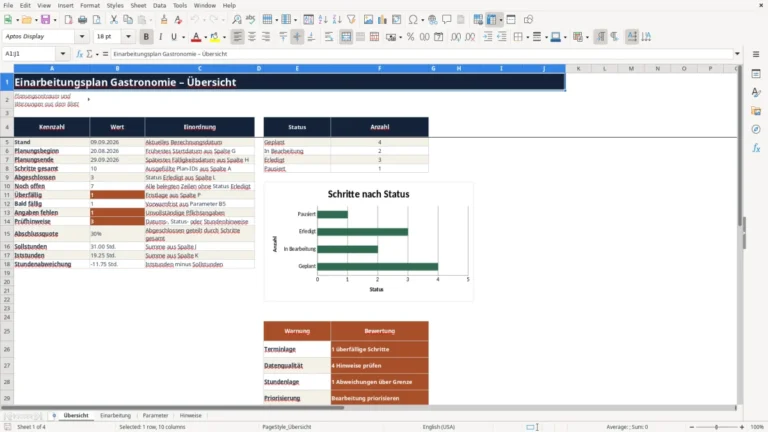Click the Clone Formatting paintbrush icon

point(164,20)
